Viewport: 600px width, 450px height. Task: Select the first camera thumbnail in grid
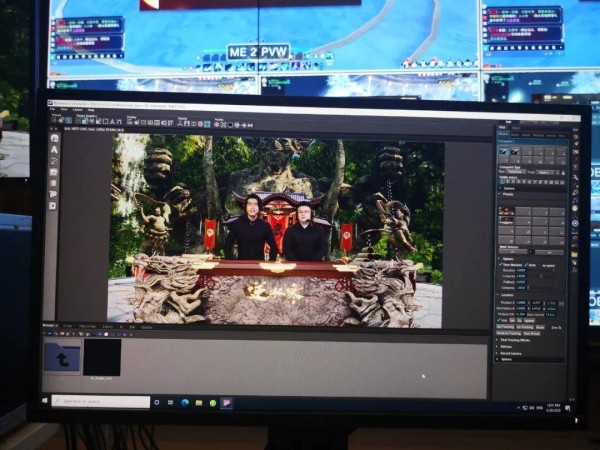click(x=504, y=152)
